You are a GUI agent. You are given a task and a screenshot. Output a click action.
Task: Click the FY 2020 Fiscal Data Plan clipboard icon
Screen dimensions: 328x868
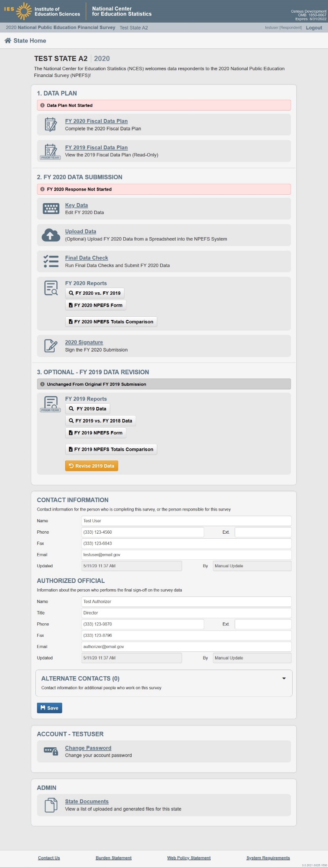(50, 124)
